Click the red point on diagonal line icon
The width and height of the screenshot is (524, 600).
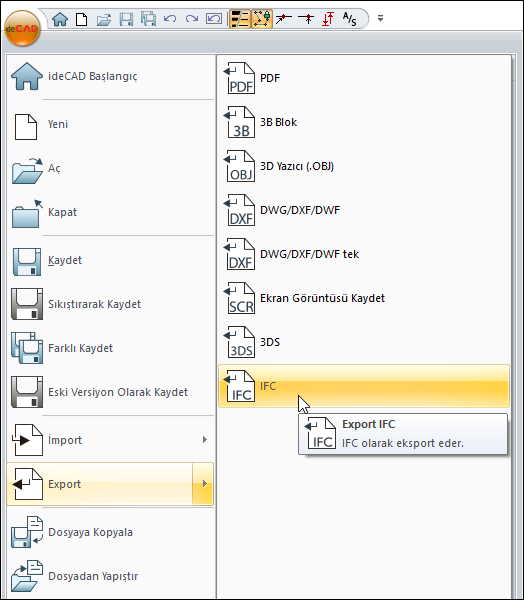(x=284, y=19)
